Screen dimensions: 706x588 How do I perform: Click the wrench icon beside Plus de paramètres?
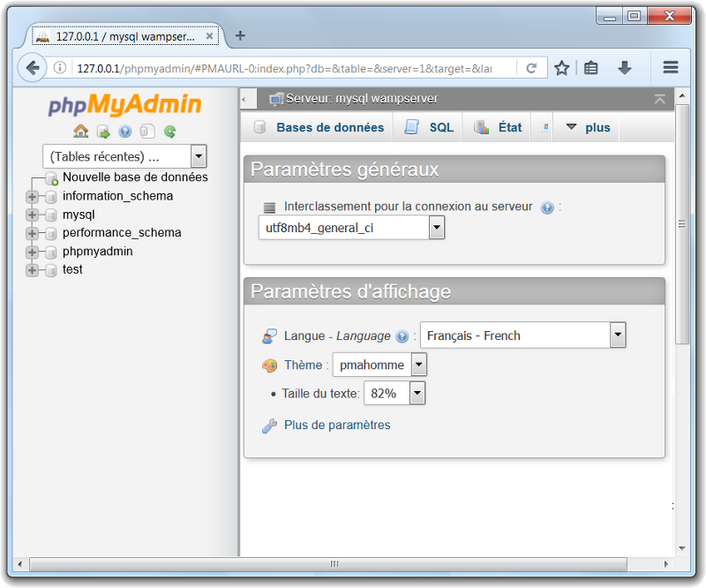[269, 426]
